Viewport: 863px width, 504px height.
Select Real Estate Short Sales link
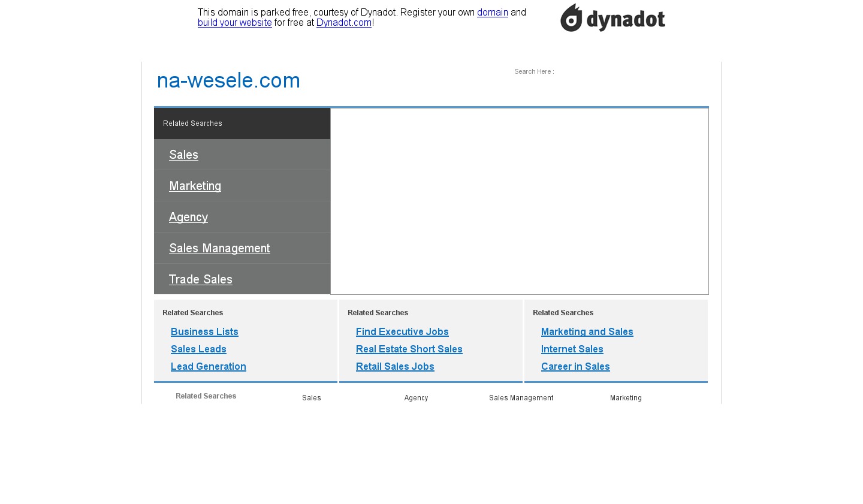point(409,349)
